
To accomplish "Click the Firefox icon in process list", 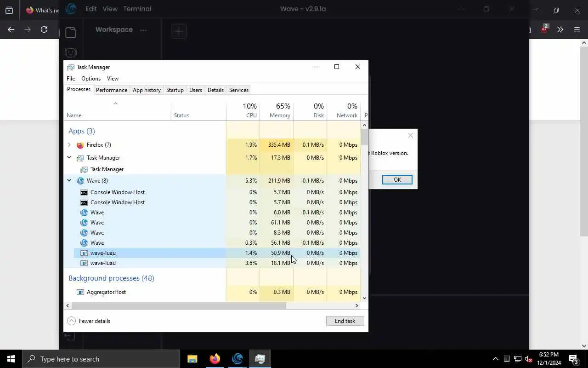I will point(80,145).
